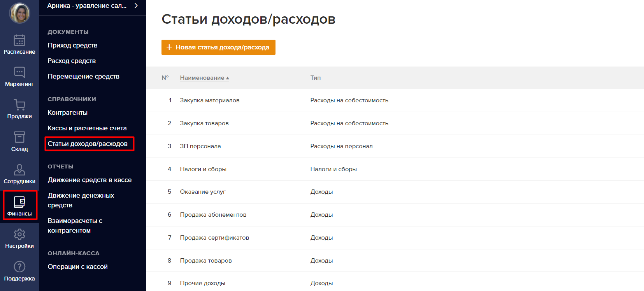Go to Перемещение средств
The width and height of the screenshot is (644, 291).
(83, 77)
